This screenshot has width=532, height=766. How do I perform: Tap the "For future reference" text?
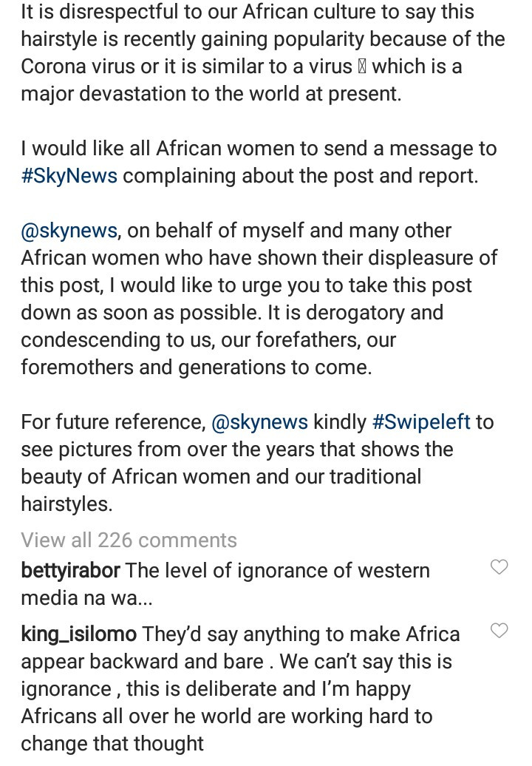pos(114,422)
